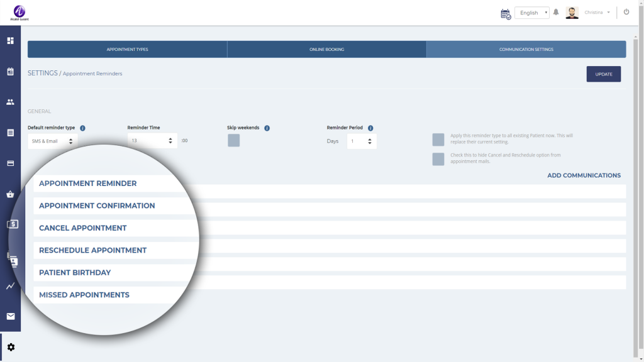Switch to the Communication Settings tab
Screen dimensions: 644x362
pos(526,49)
